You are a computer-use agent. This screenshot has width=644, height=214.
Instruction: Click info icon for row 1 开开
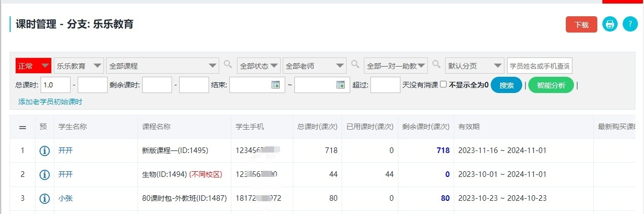pyautogui.click(x=45, y=150)
